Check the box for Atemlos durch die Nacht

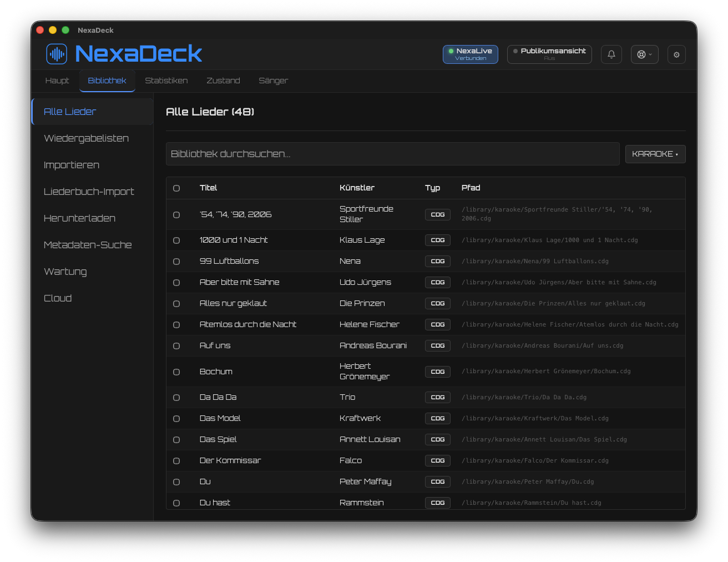tap(176, 325)
